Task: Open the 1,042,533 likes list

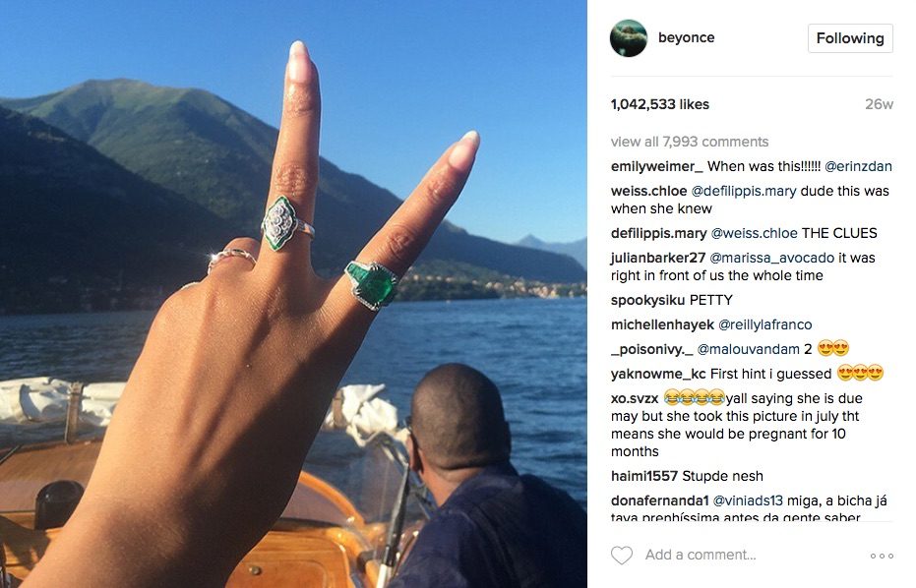Action: point(659,104)
